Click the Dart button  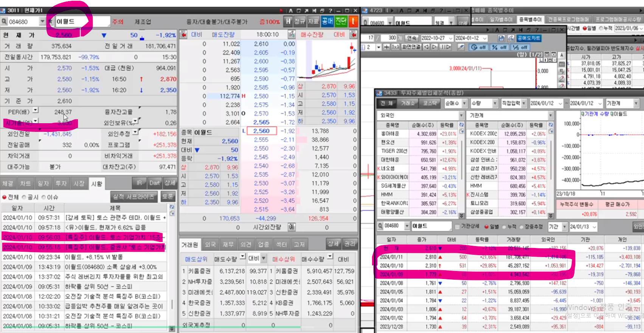point(155,183)
